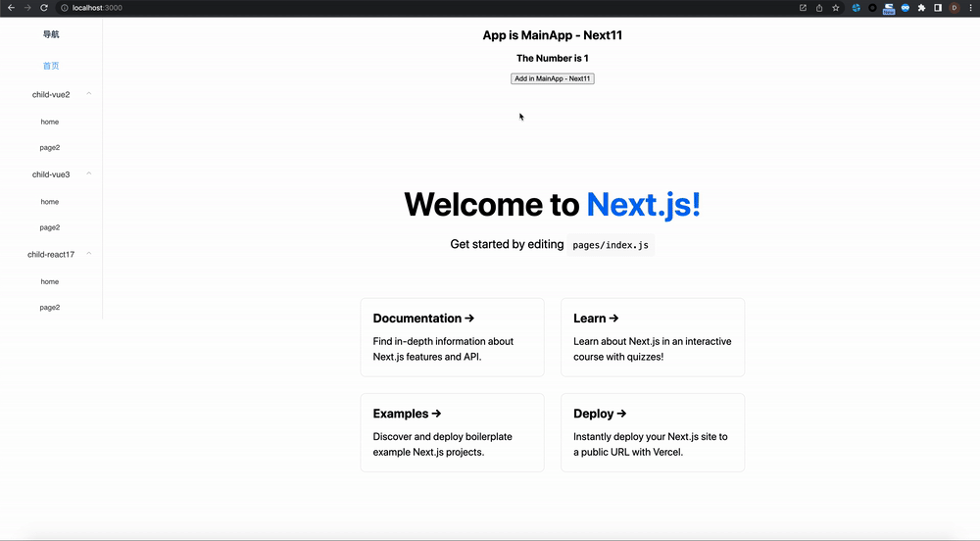Image resolution: width=980 pixels, height=541 pixels.
Task: Open the Deploy card
Action: point(653,432)
